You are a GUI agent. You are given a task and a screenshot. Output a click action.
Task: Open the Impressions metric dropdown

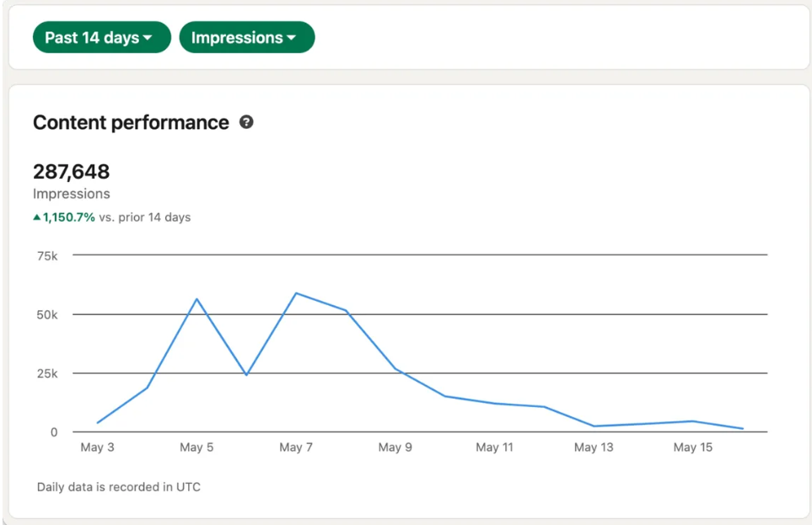(246, 38)
